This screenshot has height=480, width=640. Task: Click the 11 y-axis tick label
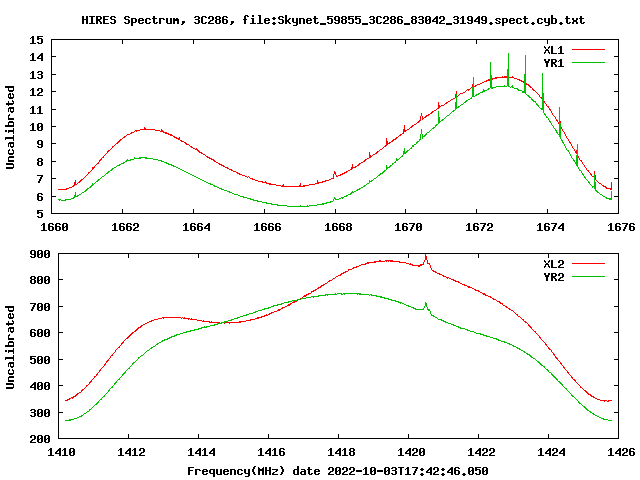coord(36,110)
